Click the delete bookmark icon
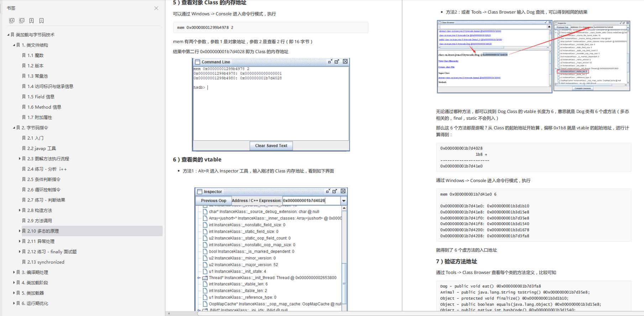The height and width of the screenshot is (316, 644). tap(42, 21)
